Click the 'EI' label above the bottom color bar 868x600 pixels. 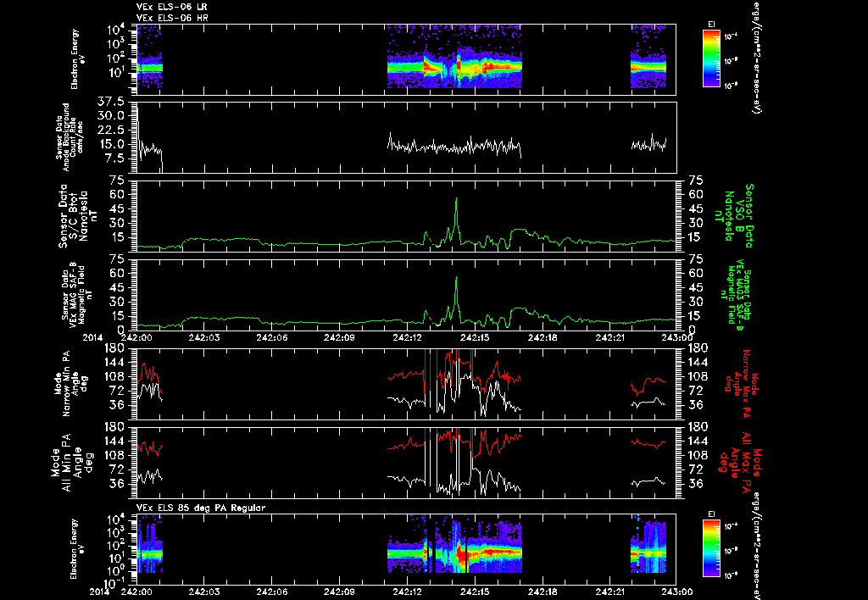(x=711, y=514)
